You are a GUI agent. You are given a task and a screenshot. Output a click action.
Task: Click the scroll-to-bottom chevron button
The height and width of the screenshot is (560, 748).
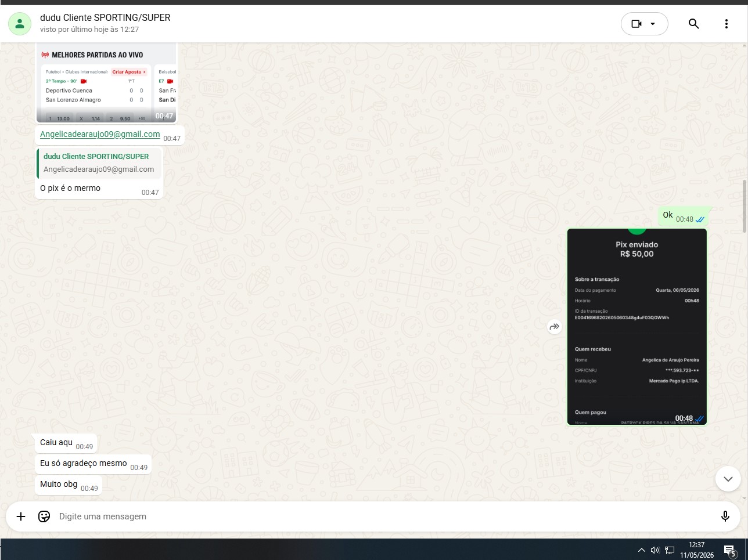point(728,479)
